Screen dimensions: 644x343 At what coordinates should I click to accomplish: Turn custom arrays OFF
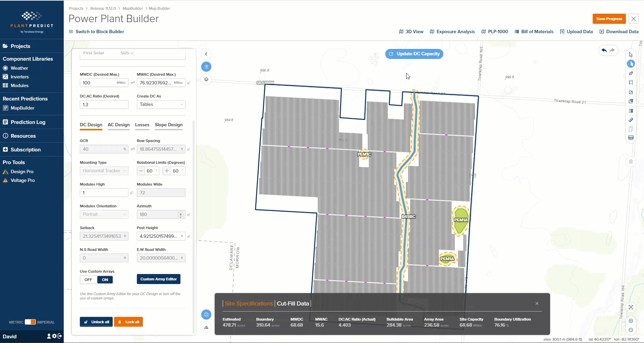click(88, 280)
